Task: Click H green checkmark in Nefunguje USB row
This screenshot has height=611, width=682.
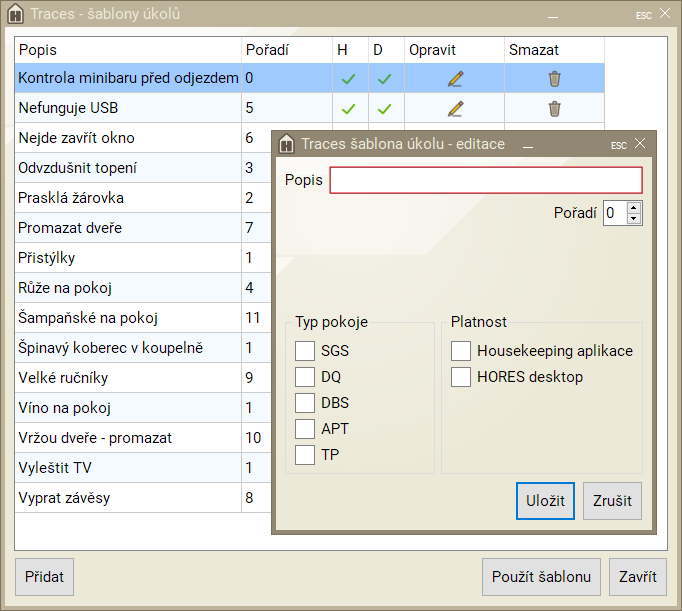Action: click(x=349, y=108)
